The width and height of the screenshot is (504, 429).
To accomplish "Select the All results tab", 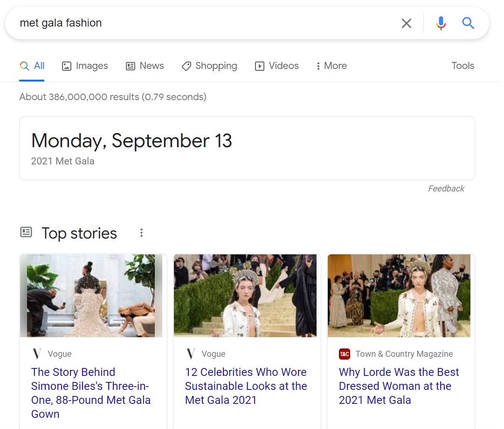I will (x=32, y=66).
